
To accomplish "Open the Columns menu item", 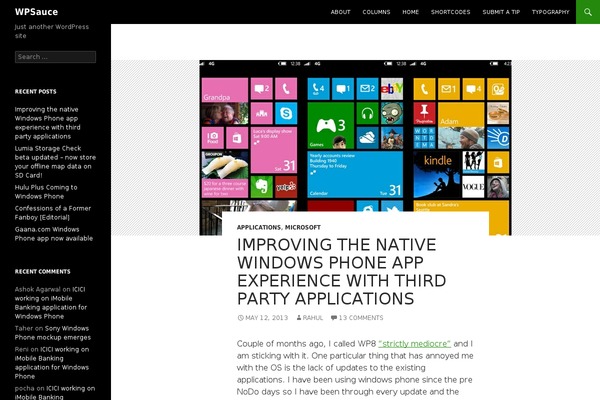I will (x=376, y=12).
